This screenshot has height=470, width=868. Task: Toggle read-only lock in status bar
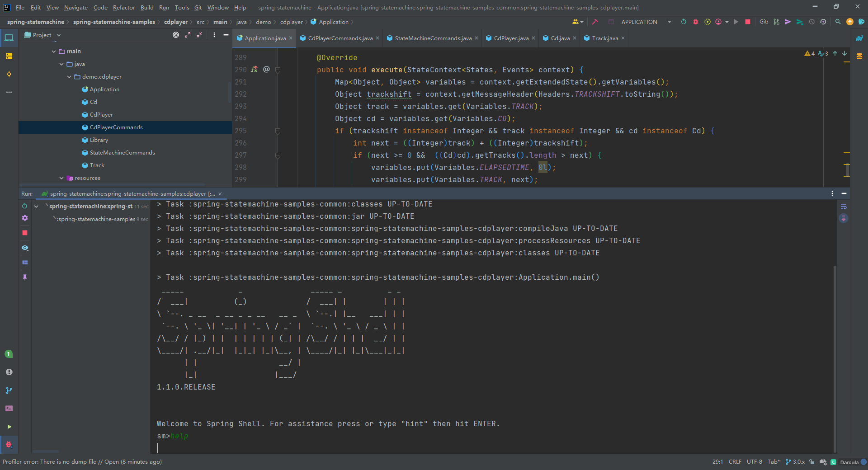812,462
